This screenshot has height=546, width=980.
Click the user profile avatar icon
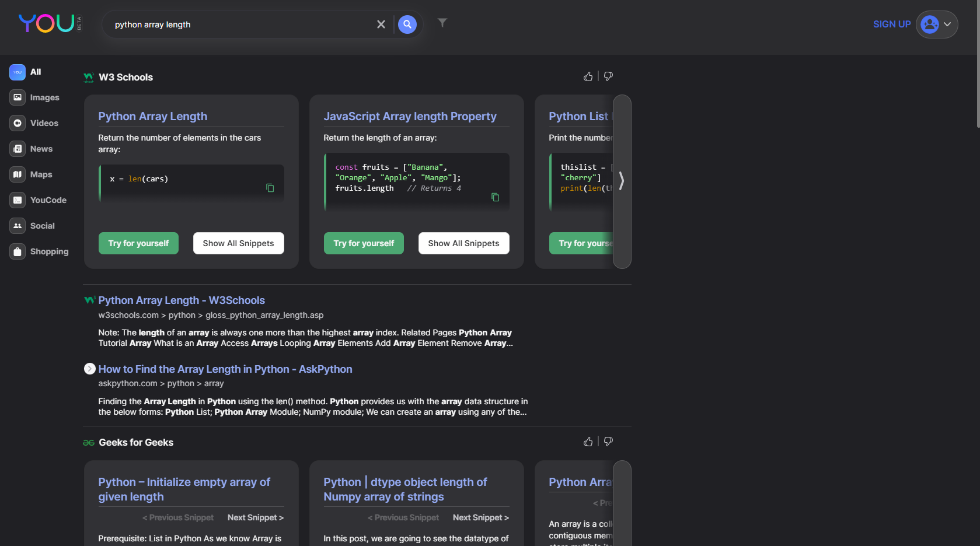click(930, 24)
